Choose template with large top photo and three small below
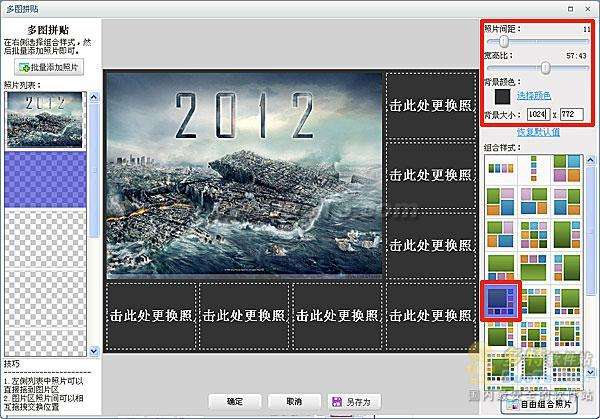Screen dimensions: 600x419 pos(501,267)
